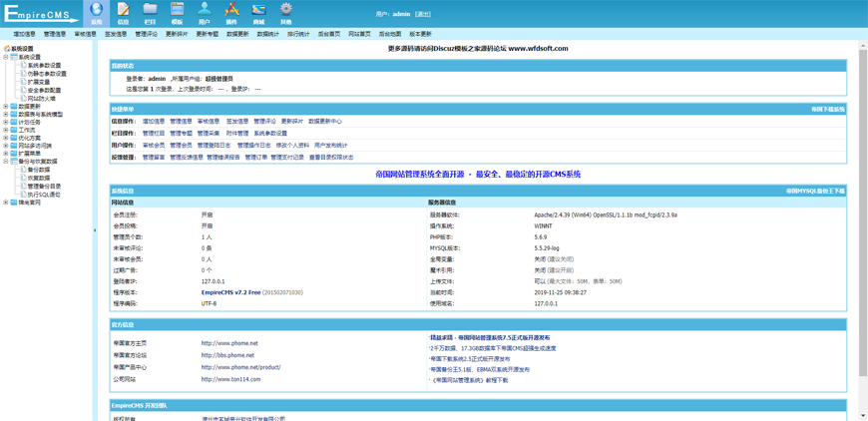The image size is (868, 421).
Task: Open the http://www.ton114.com link
Action: click(x=230, y=379)
